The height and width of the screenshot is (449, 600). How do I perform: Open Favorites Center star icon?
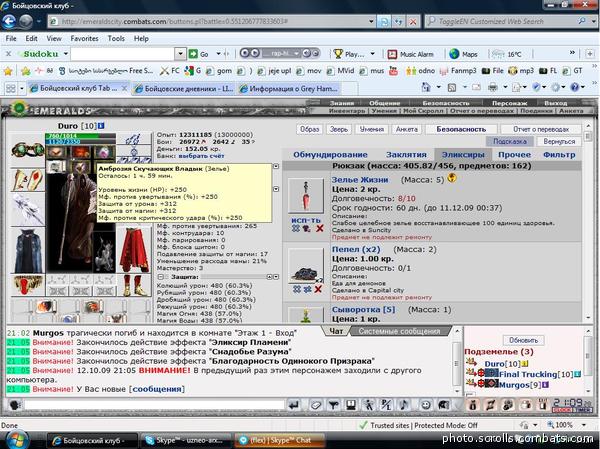click(8, 71)
